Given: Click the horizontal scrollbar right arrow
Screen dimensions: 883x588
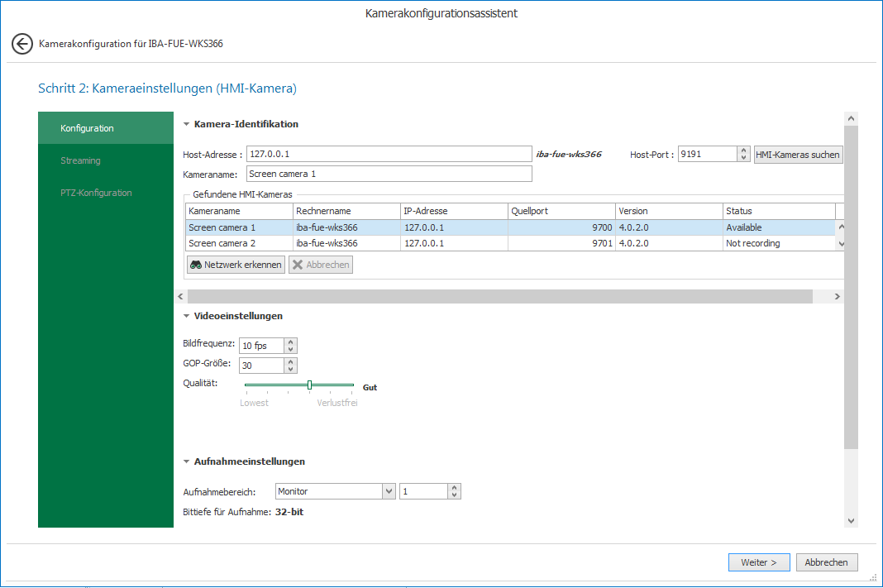Looking at the screenshot, I should [837, 296].
